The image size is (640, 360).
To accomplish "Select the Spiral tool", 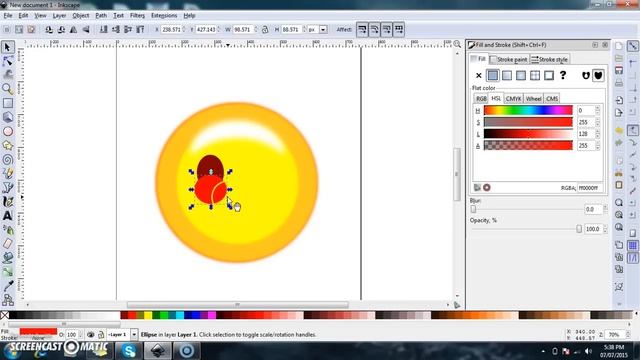I will tap(7, 160).
